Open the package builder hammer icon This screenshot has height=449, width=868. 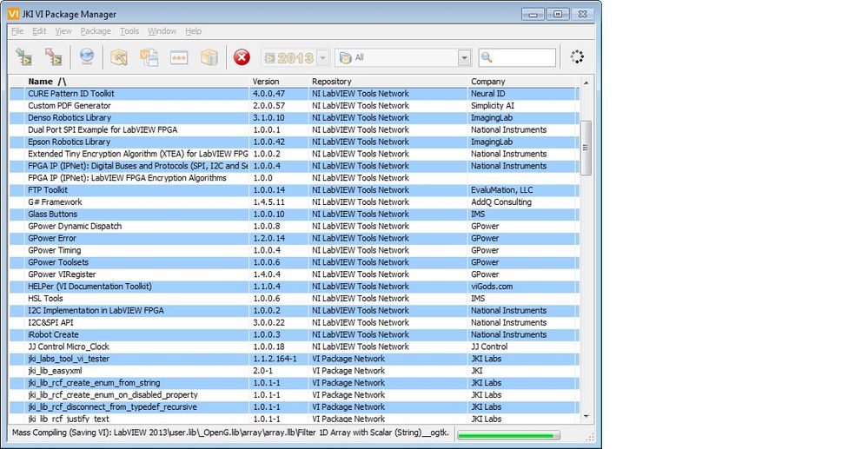(119, 57)
